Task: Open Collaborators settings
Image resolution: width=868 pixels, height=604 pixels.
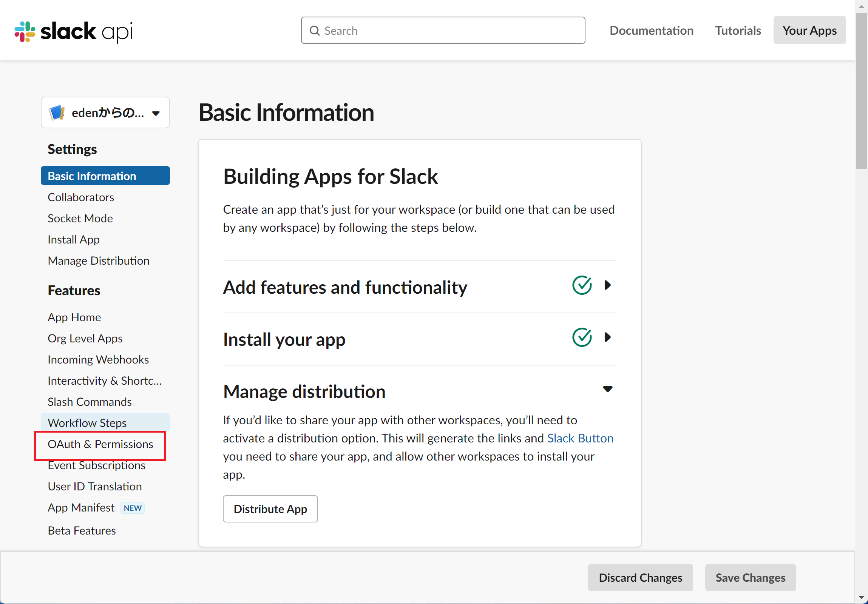Action: (x=81, y=197)
